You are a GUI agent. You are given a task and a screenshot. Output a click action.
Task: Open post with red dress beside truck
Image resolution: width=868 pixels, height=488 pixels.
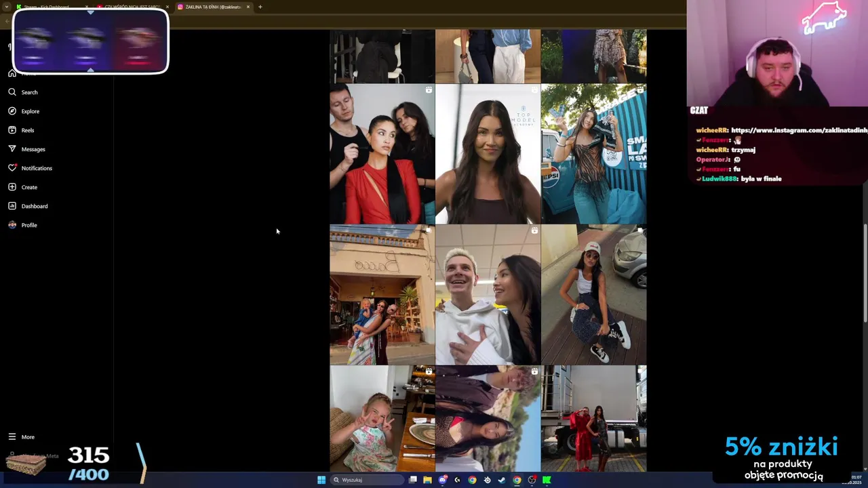pos(593,418)
